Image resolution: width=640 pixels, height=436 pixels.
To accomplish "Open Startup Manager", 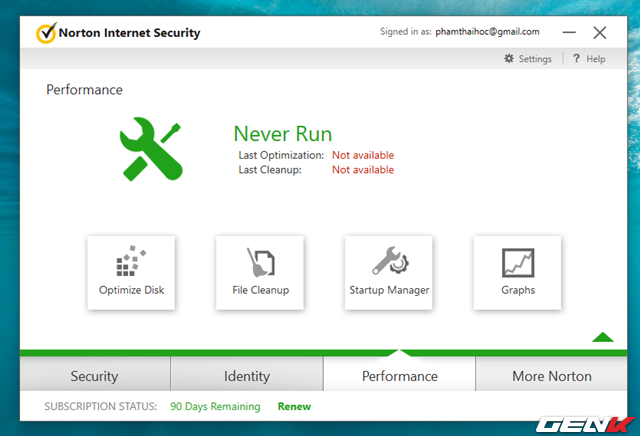I will (389, 273).
